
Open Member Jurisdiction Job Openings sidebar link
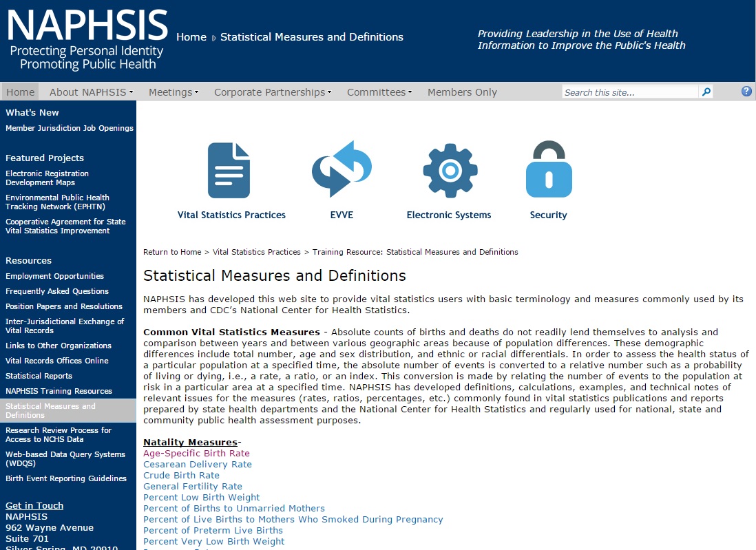click(70, 128)
